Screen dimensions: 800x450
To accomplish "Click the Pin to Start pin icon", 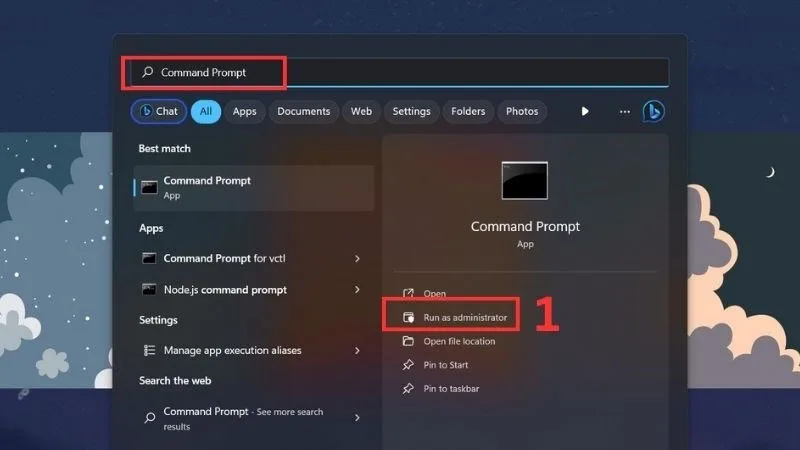I will (408, 365).
